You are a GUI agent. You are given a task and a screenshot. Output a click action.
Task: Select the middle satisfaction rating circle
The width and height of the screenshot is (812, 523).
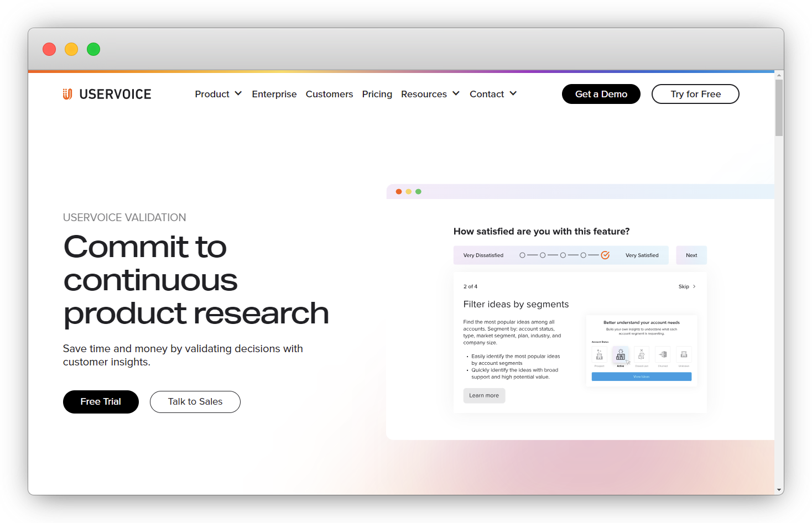(x=563, y=255)
